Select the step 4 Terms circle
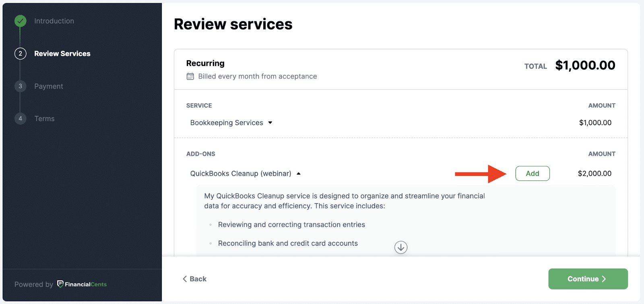 tap(21, 118)
